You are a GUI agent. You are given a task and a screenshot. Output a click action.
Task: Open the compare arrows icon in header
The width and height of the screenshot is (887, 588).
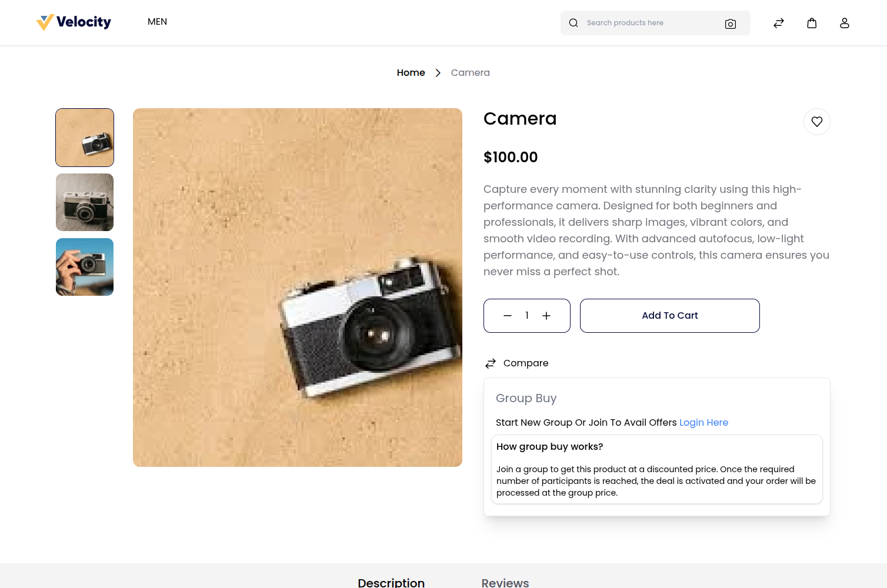tap(778, 22)
